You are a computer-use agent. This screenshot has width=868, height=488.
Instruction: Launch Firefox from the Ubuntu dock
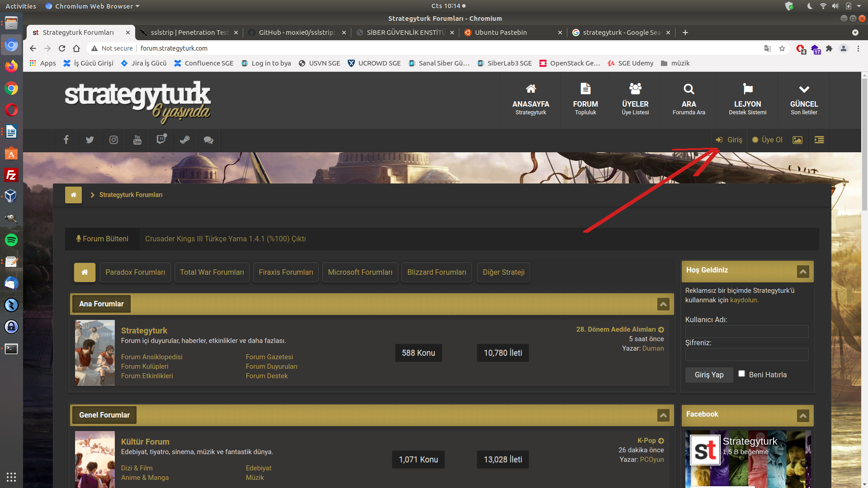tap(11, 66)
